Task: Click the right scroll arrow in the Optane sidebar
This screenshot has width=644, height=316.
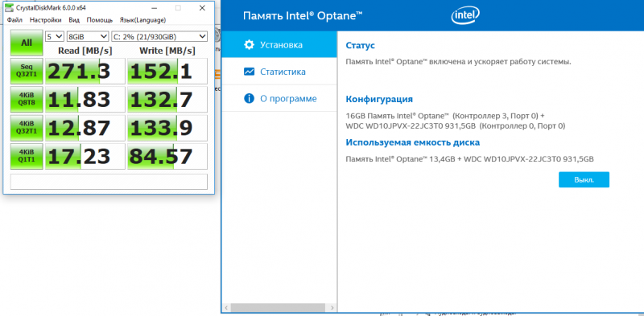Action: [332, 307]
